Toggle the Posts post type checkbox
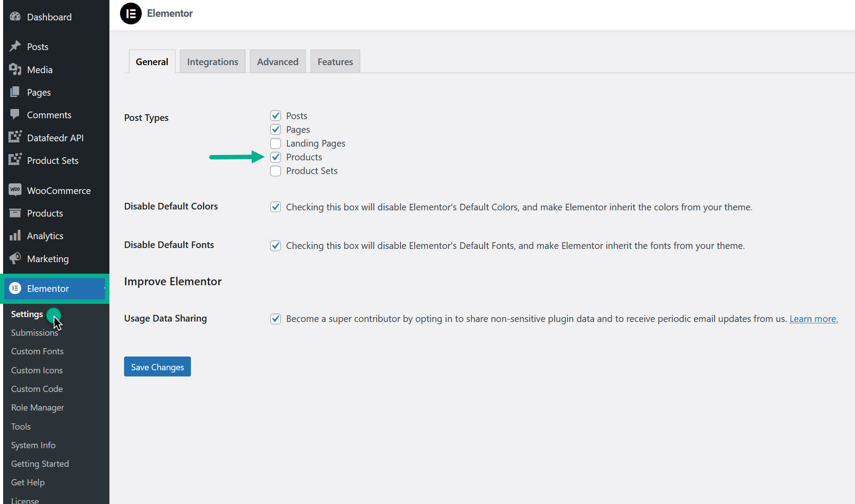 [276, 116]
